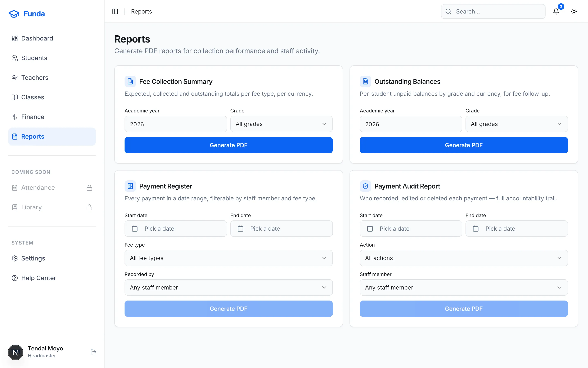
Task: Pick End date in Payment Register
Action: [281, 229]
